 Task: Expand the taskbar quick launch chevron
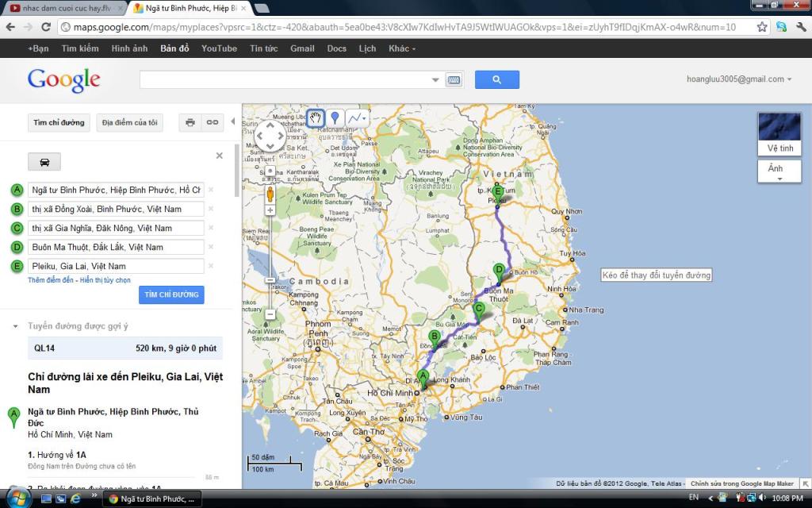94,495
